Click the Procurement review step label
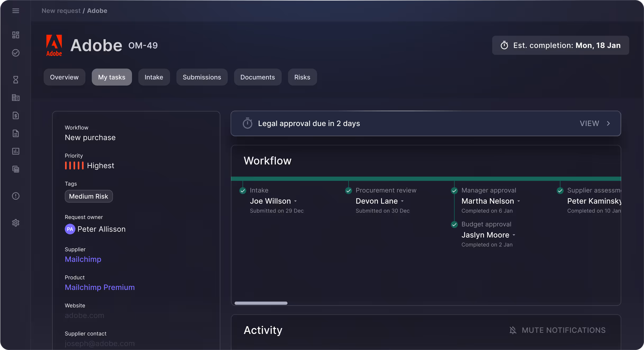The image size is (644, 350). tap(386, 190)
